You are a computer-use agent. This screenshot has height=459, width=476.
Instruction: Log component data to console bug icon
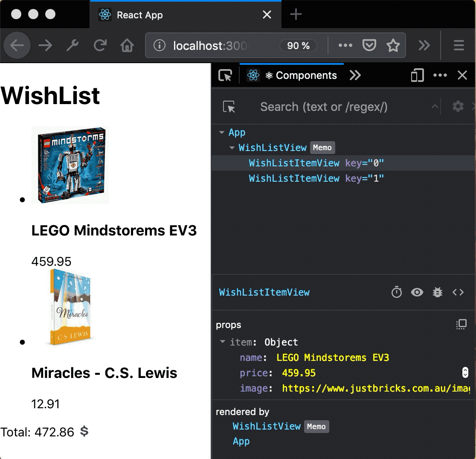click(438, 292)
